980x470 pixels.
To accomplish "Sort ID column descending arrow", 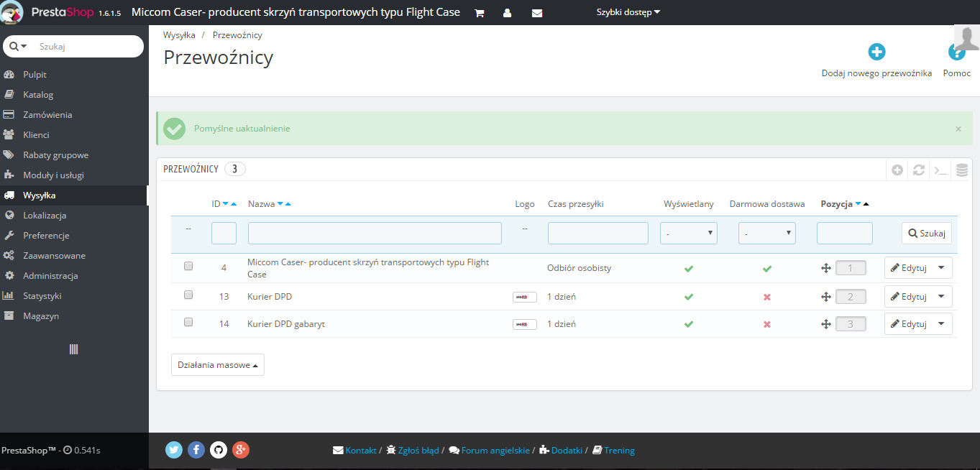I will 226,204.
